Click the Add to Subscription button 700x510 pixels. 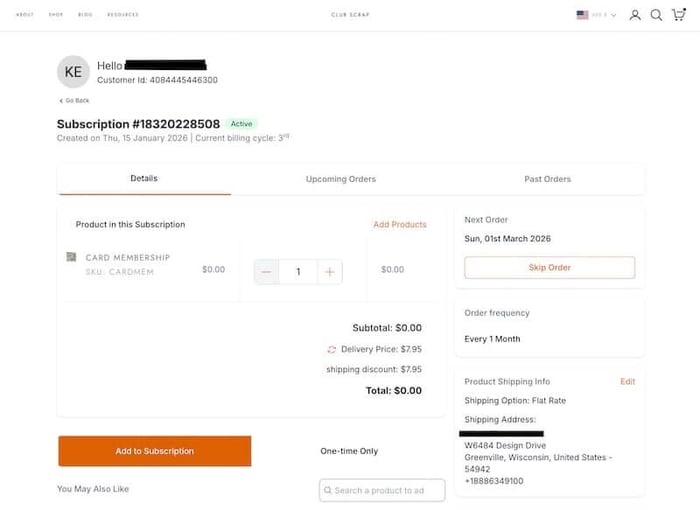pos(154,451)
